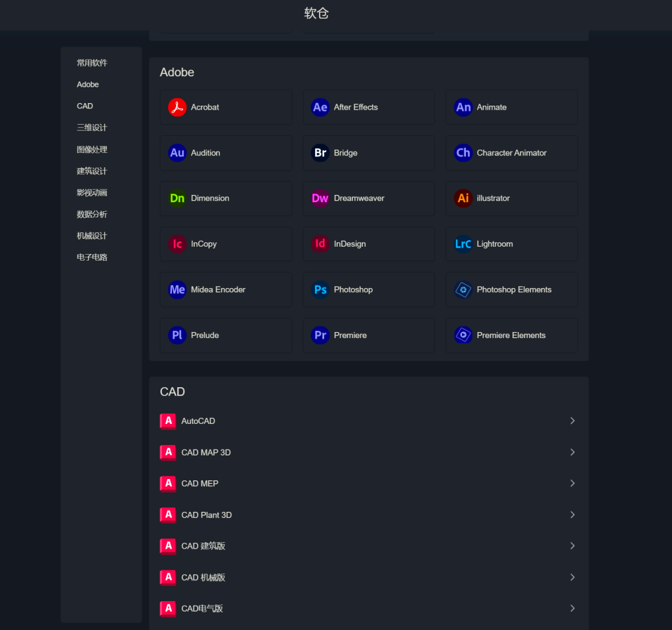Image resolution: width=672 pixels, height=630 pixels.
Task: Select the Premiere Pr icon
Action: tap(320, 335)
